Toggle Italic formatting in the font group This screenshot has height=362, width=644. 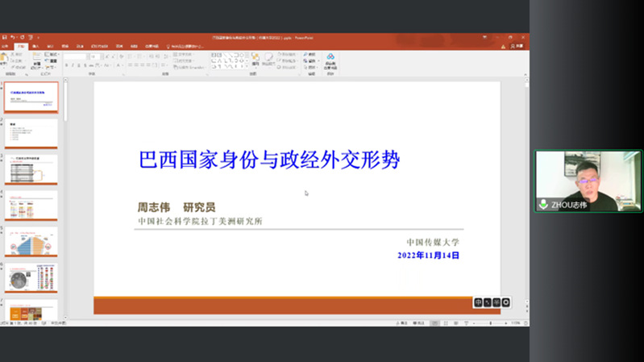click(x=73, y=65)
